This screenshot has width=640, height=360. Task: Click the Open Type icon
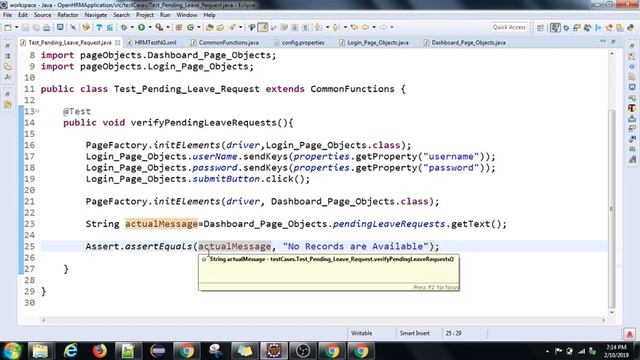tap(209, 27)
